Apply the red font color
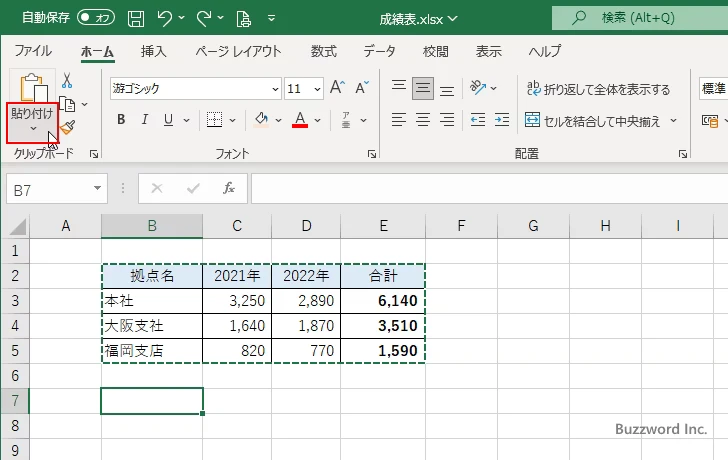The width and height of the screenshot is (728, 460). pyautogui.click(x=300, y=120)
